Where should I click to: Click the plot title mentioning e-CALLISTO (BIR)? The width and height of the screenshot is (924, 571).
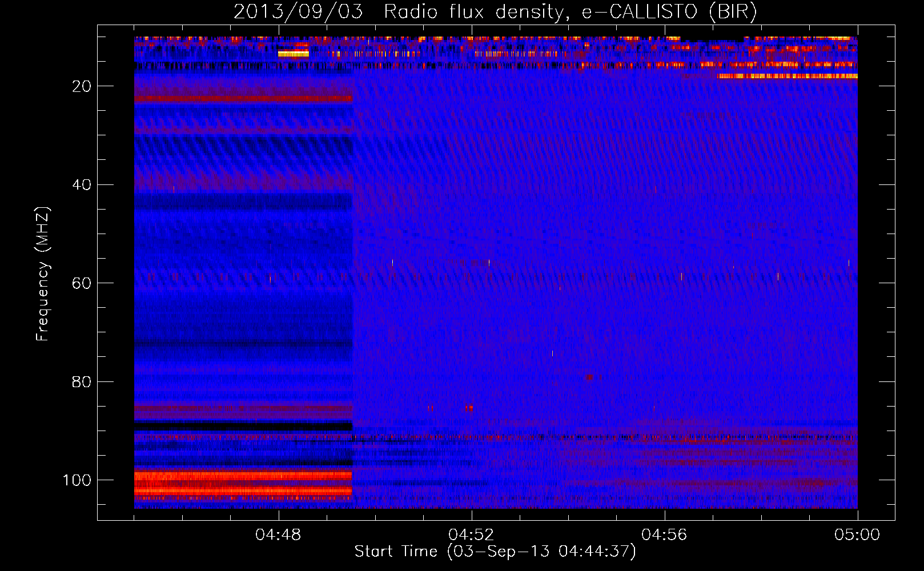pyautogui.click(x=495, y=11)
